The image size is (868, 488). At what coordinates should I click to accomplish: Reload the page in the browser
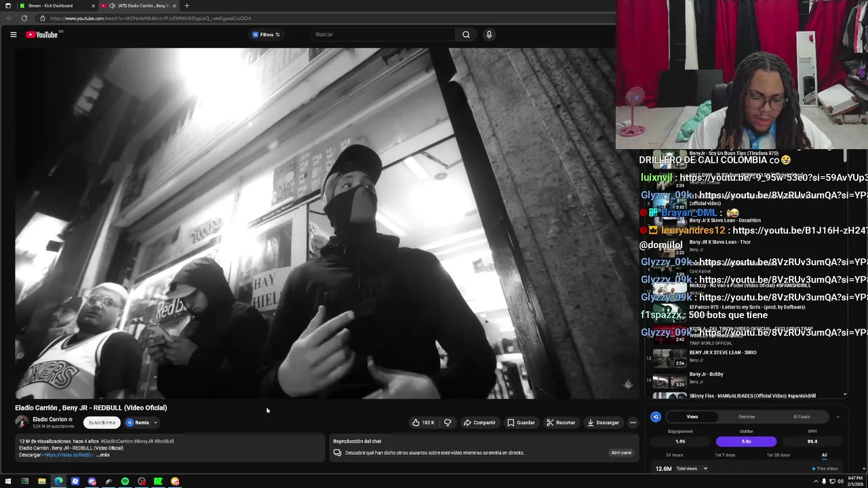pos(24,18)
